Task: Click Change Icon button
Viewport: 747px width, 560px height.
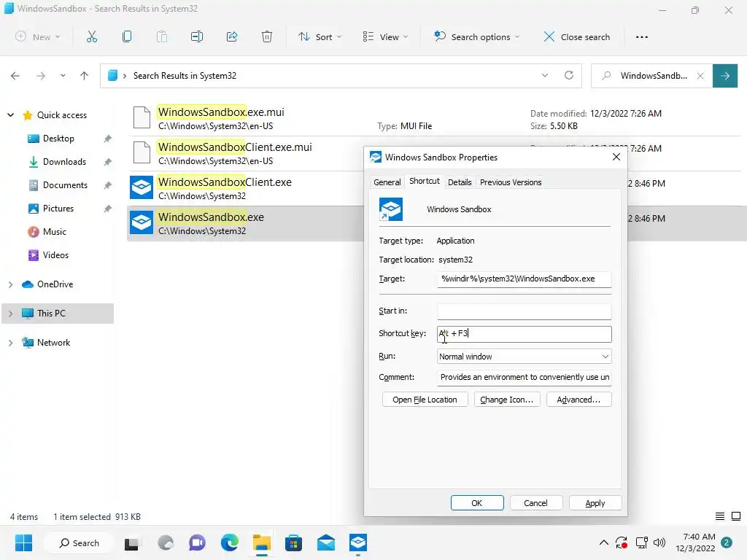Action: [x=507, y=400]
